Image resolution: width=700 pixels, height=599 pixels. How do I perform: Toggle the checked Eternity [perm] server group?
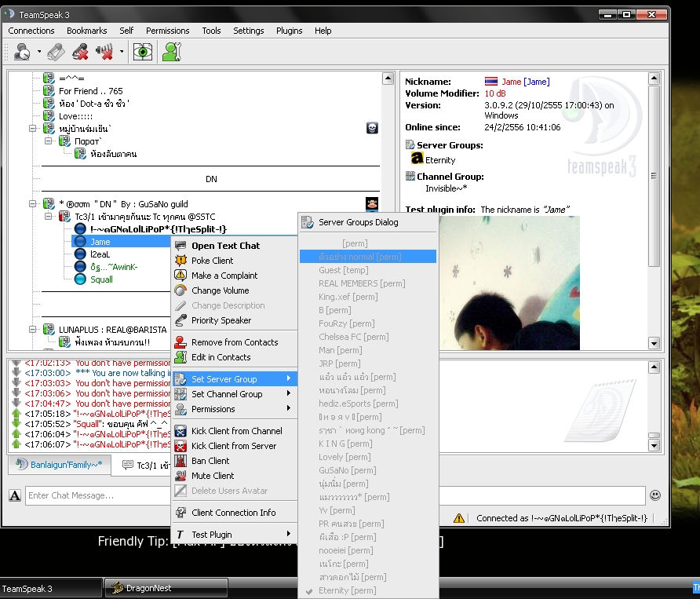tap(368, 590)
